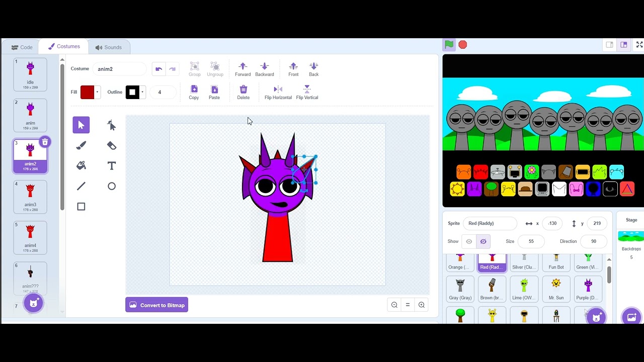Click Convert to Bitmap button

pyautogui.click(x=157, y=305)
